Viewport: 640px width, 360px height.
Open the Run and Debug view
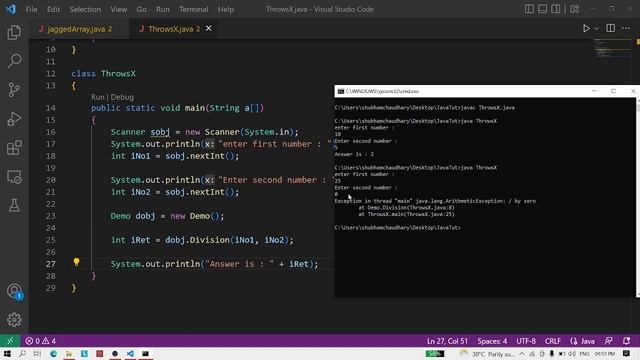pos(14,119)
